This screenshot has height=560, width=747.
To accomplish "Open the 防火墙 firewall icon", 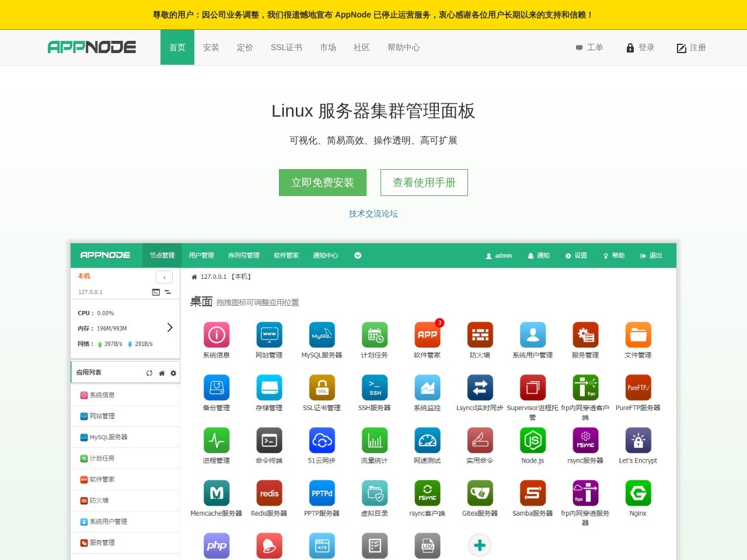I will click(x=479, y=335).
